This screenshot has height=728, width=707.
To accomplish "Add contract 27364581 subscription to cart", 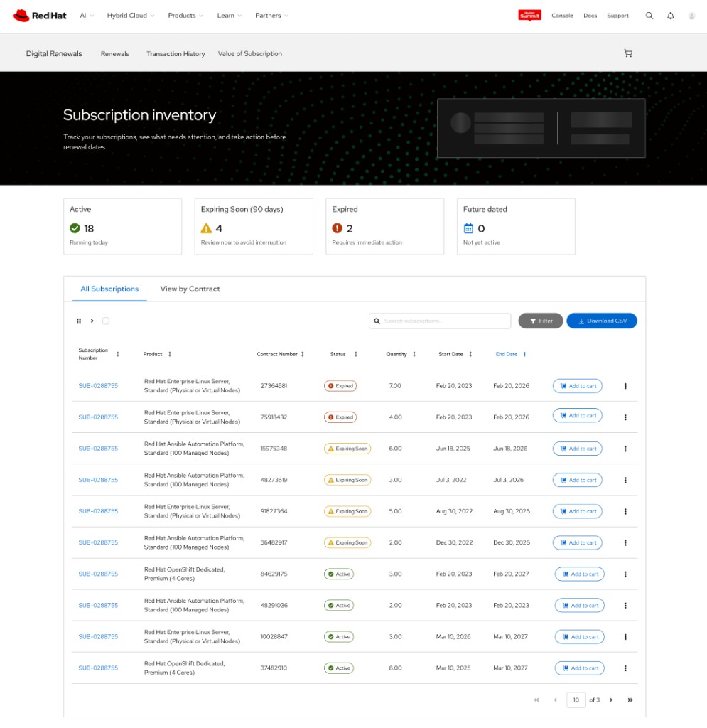I will point(578,386).
